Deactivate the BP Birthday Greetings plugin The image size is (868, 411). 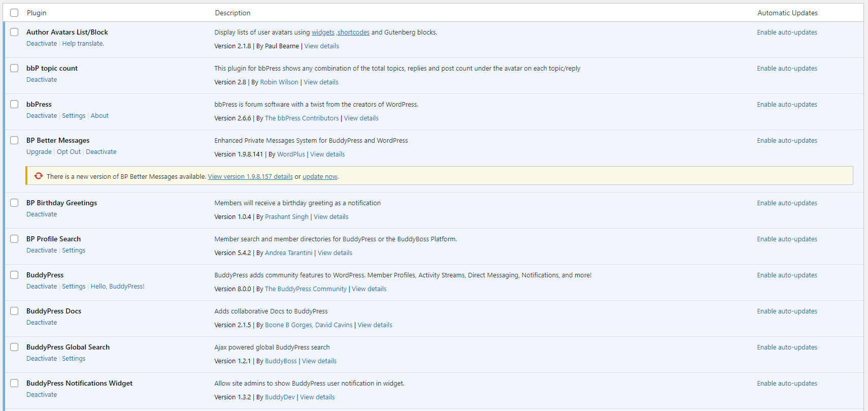pos(42,214)
